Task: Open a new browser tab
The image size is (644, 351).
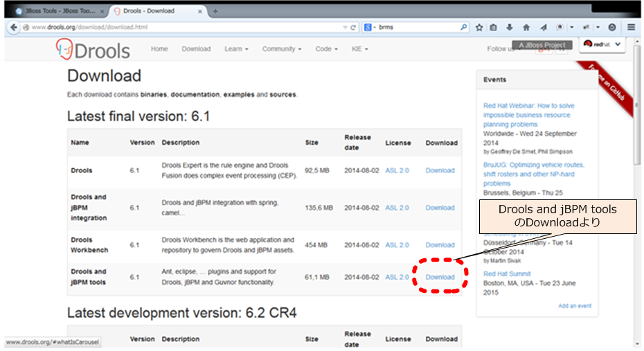Action: [215, 12]
